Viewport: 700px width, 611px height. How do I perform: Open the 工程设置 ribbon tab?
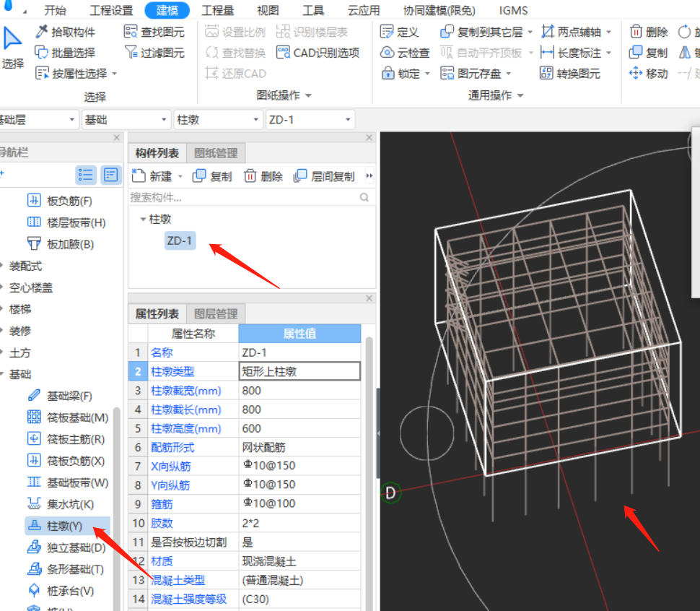click(111, 10)
